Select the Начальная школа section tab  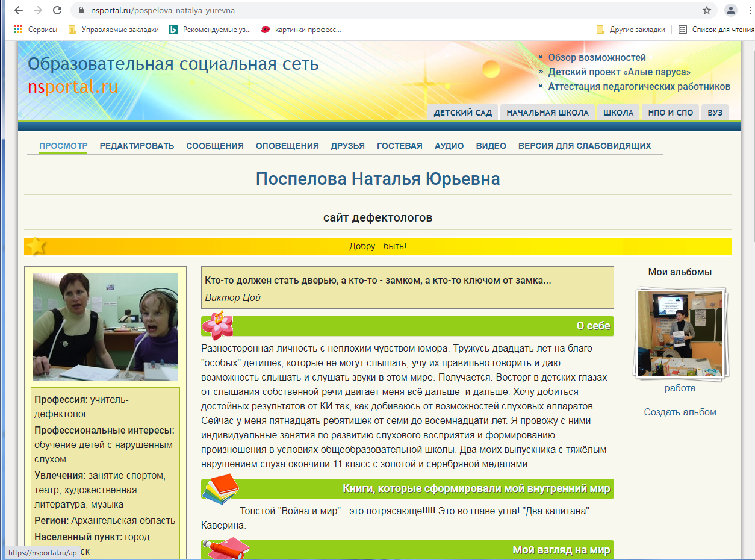pos(547,113)
